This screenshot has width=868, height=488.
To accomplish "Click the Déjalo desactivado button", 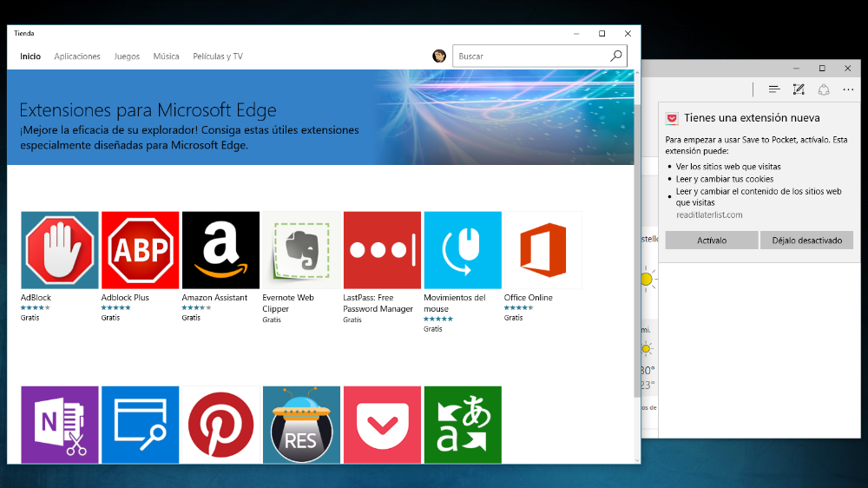I will coord(806,241).
